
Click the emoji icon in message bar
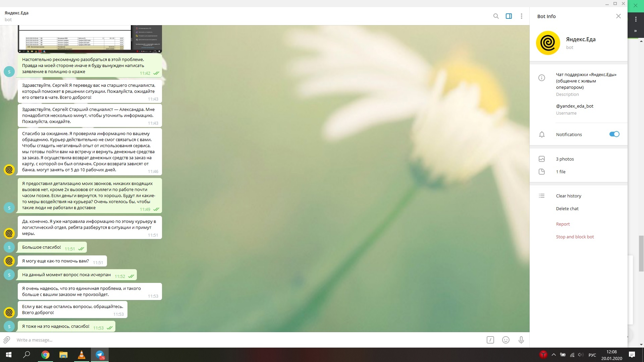coord(505,340)
